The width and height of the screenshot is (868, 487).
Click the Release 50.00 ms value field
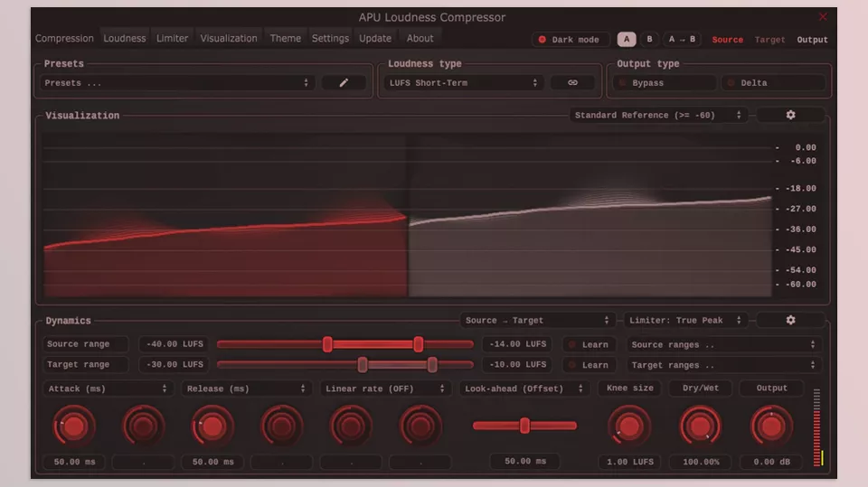[x=213, y=462]
